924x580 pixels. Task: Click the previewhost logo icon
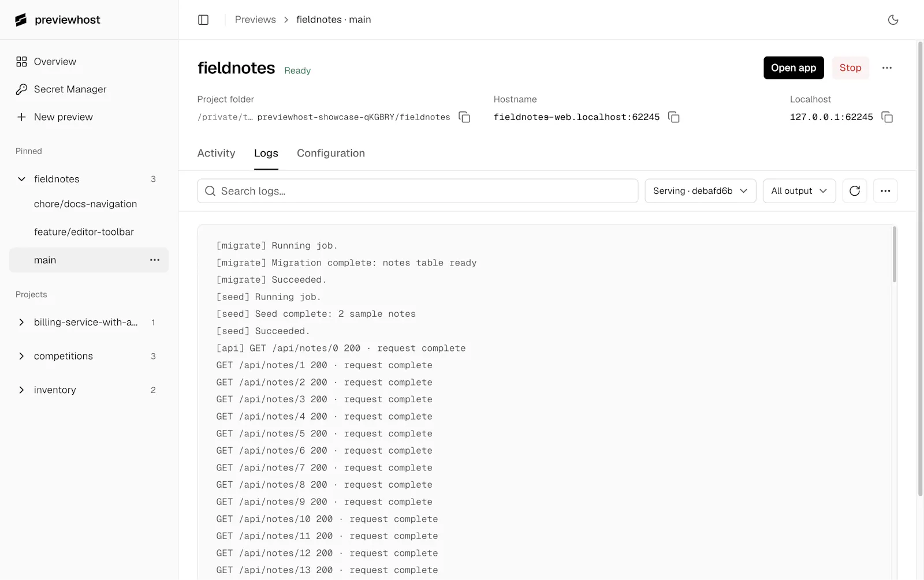[21, 20]
